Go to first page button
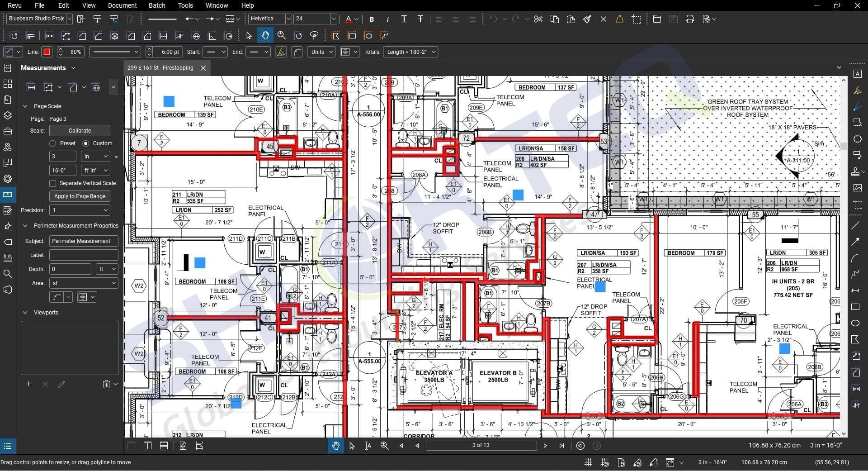Viewport: 868px width, 471px height. tap(401, 446)
